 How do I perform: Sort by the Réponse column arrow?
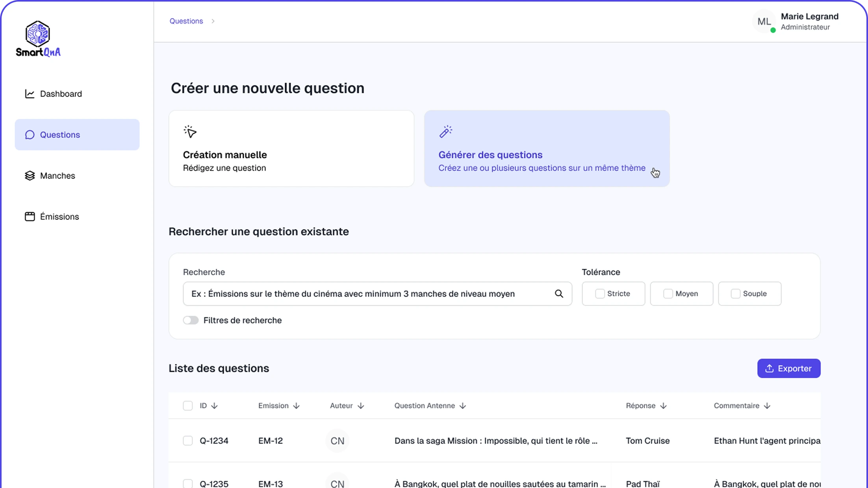coord(663,406)
